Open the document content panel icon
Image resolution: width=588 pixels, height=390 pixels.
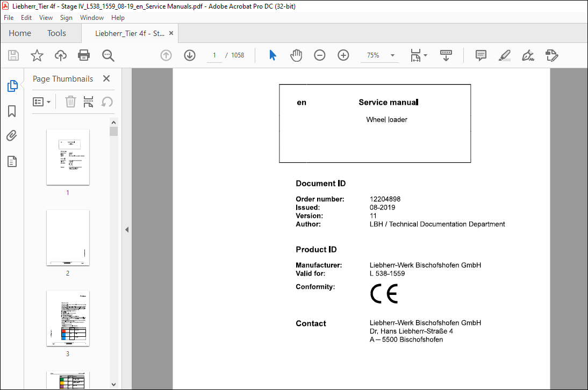click(12, 162)
